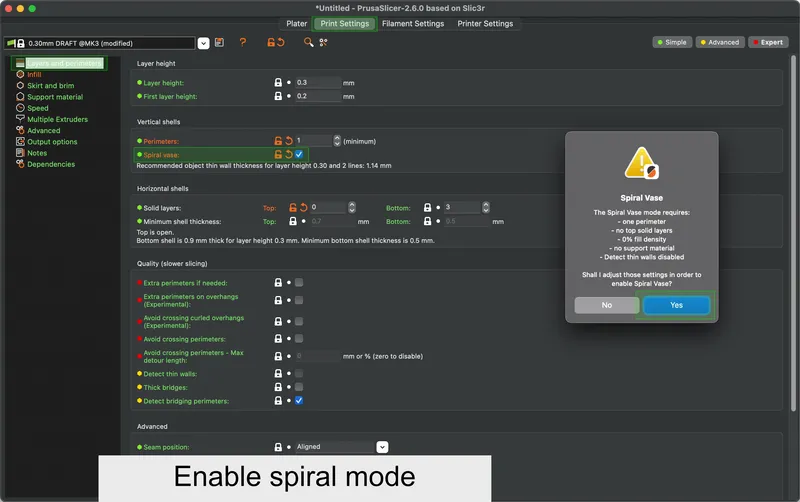Click lock icon for Bottom solid layers
Viewport: 800px width, 502px height.
[x=428, y=208]
